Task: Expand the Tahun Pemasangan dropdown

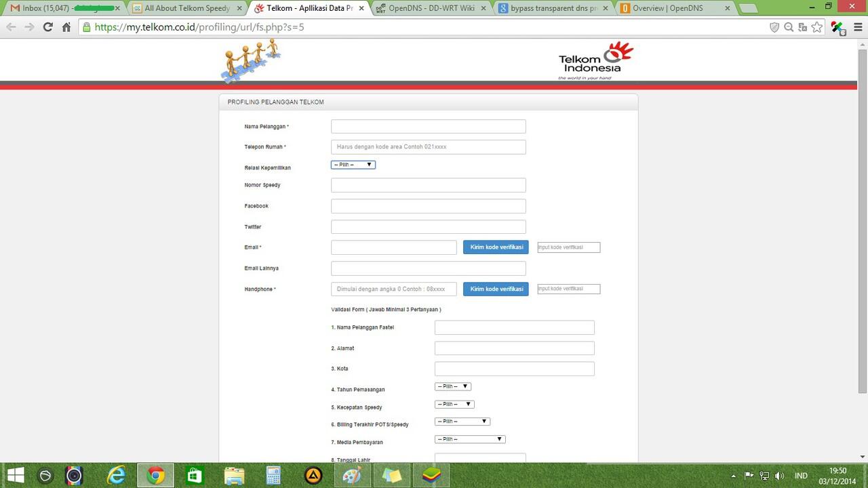Action: tap(452, 386)
